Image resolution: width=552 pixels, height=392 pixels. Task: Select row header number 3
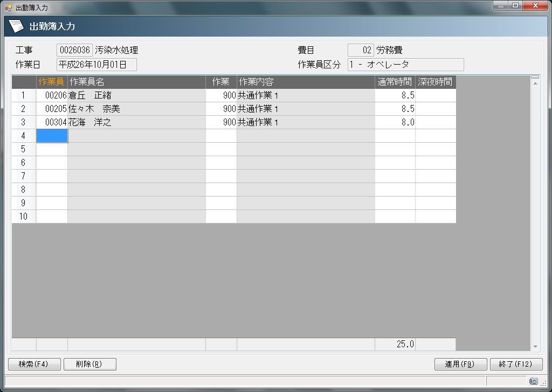coord(24,122)
